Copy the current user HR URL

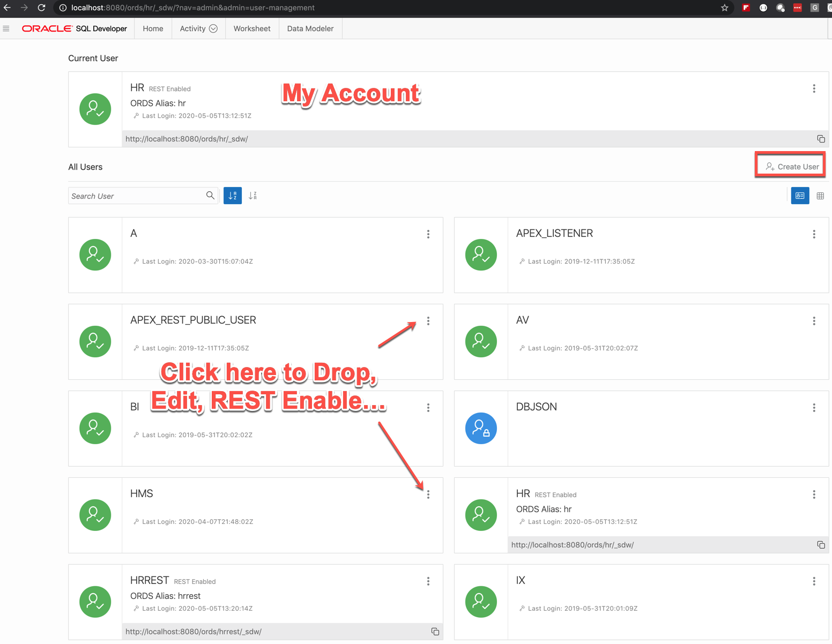tap(821, 139)
